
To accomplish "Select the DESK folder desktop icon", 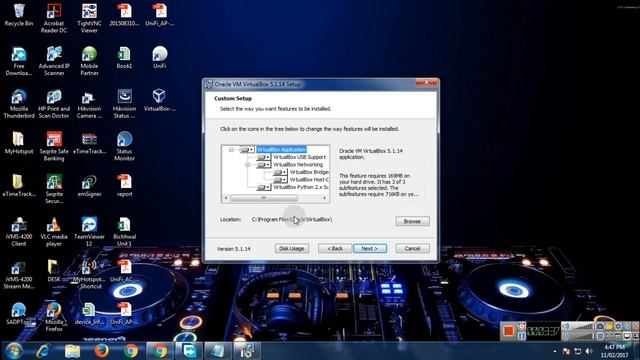I will (54, 271).
